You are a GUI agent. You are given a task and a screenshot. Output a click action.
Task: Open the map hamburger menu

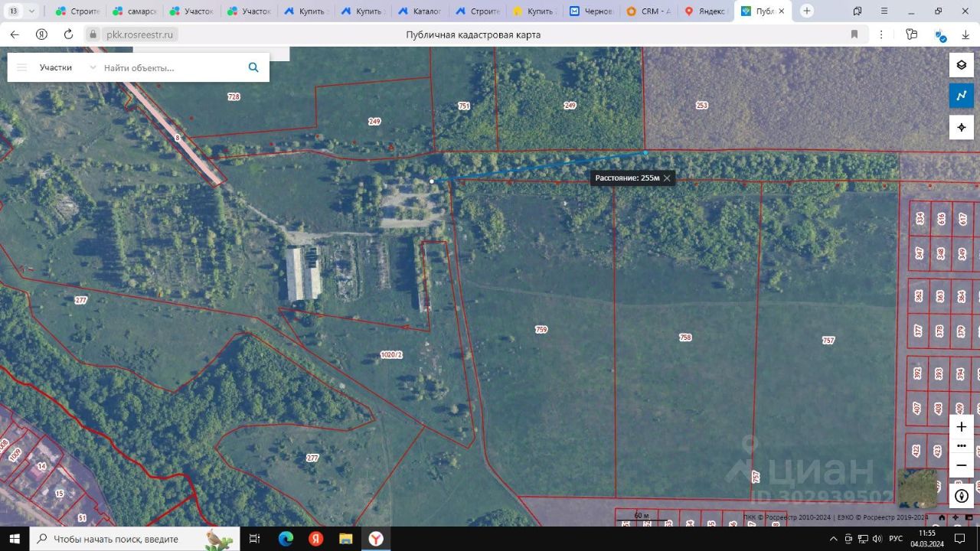point(22,67)
